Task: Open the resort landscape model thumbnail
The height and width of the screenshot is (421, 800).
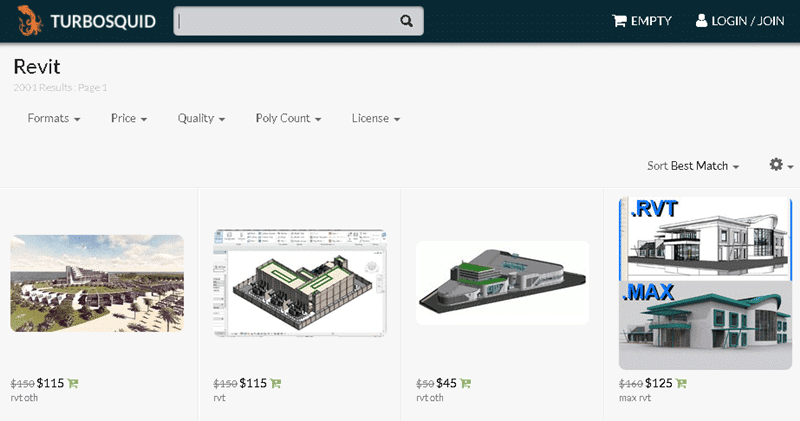Action: point(97,283)
